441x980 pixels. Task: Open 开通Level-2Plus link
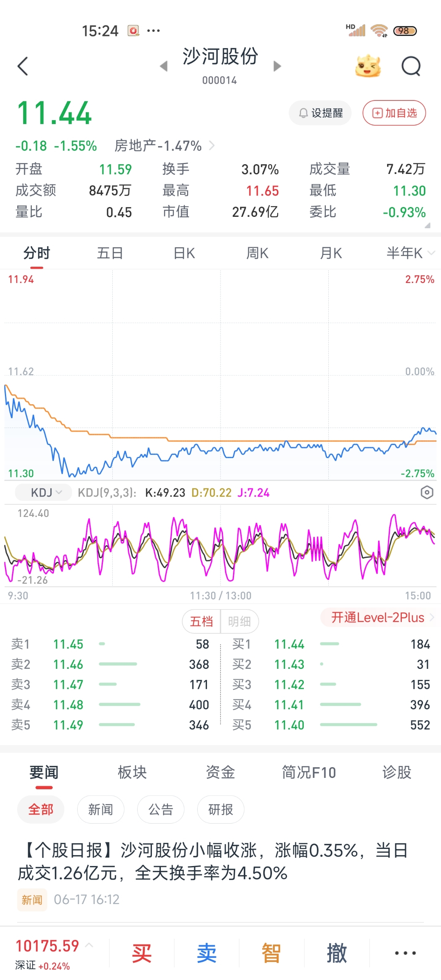point(378,617)
